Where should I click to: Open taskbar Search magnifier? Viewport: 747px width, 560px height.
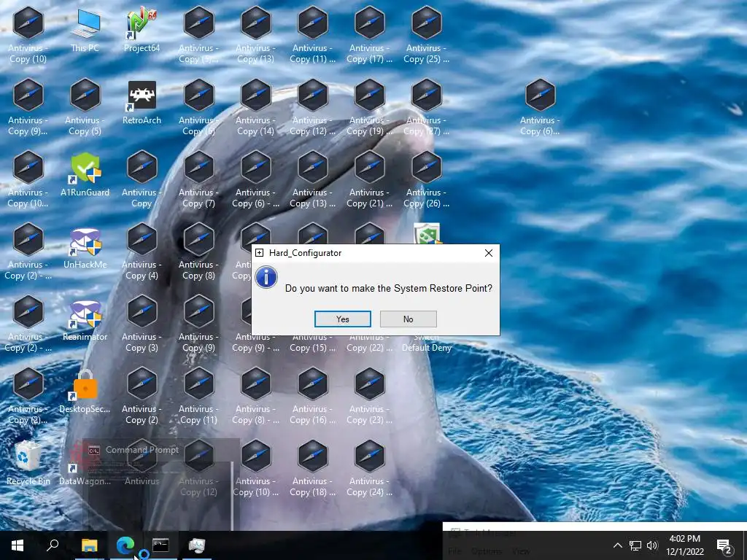click(x=53, y=545)
